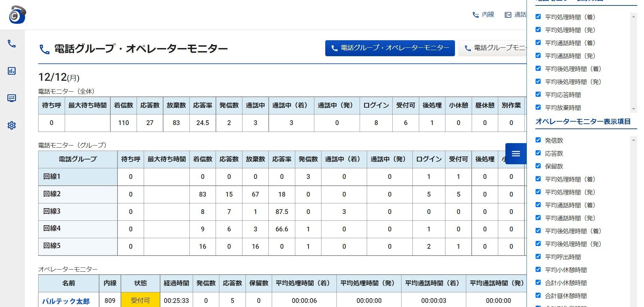
Task: Open the monitor sidebar icon
Action: (x=12, y=98)
